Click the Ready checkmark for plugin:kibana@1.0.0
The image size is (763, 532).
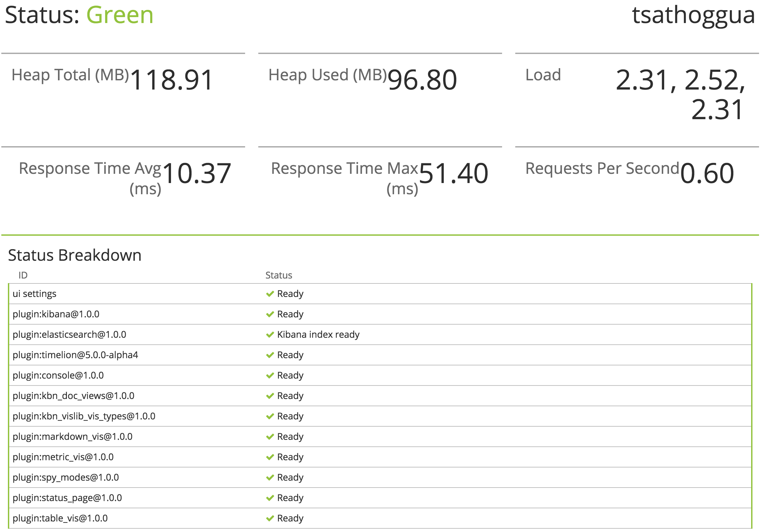coord(270,314)
